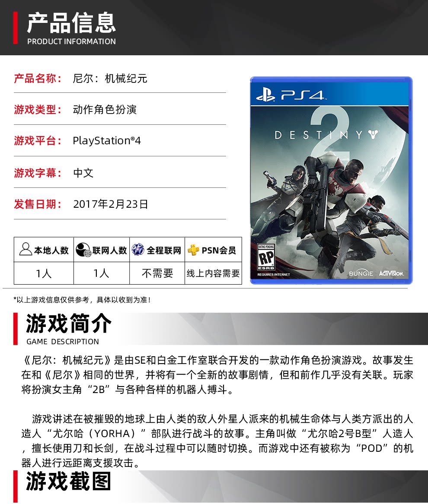Select the 产品信息 section heading
The width and height of the screenshot is (428, 504).
click(71, 23)
